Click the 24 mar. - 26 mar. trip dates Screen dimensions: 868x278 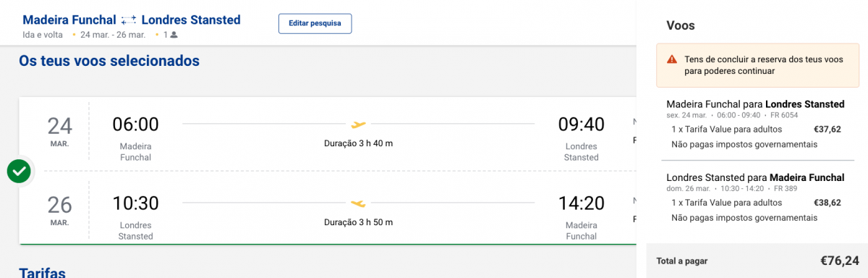113,35
